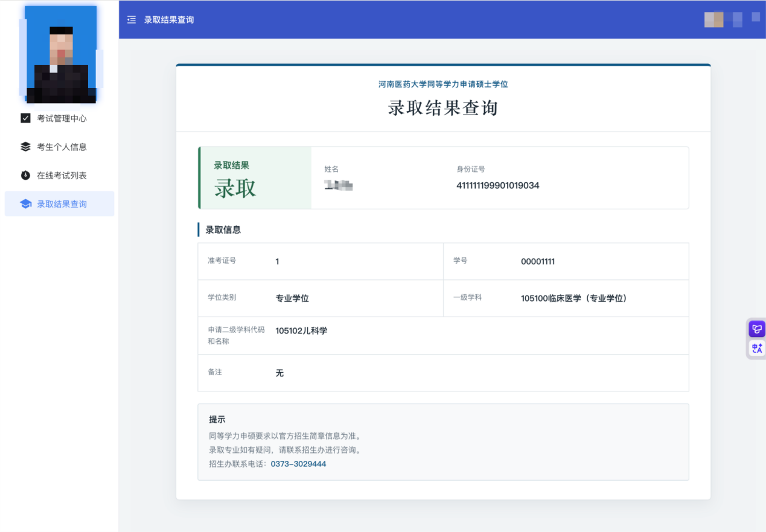766x532 pixels.
Task: Click the student number 00001111
Action: [x=538, y=262]
